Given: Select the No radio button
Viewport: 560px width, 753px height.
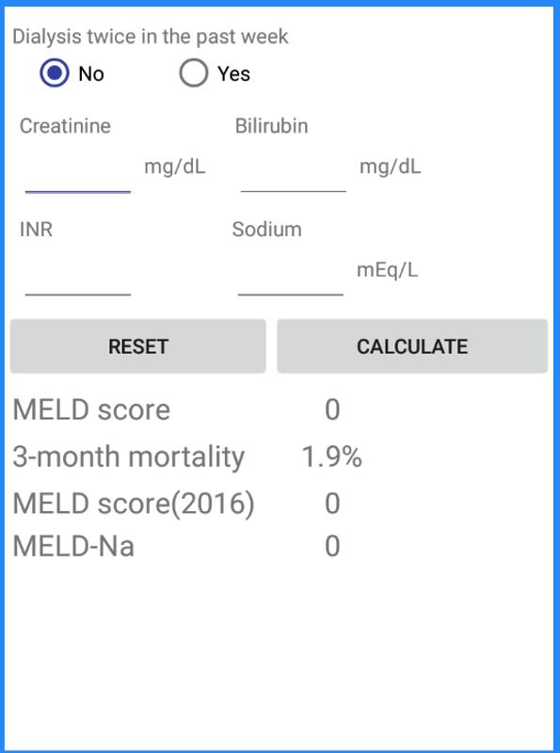Looking at the screenshot, I should point(56,73).
